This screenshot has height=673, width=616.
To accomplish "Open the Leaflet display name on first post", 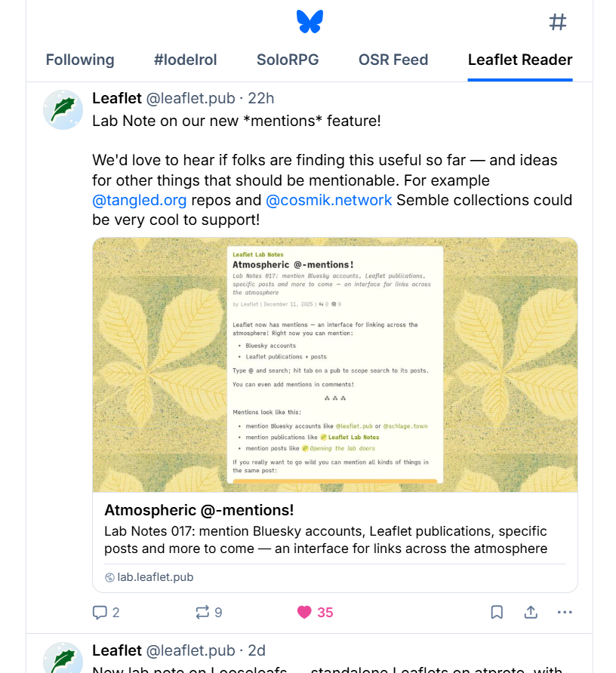I will coord(117,98).
